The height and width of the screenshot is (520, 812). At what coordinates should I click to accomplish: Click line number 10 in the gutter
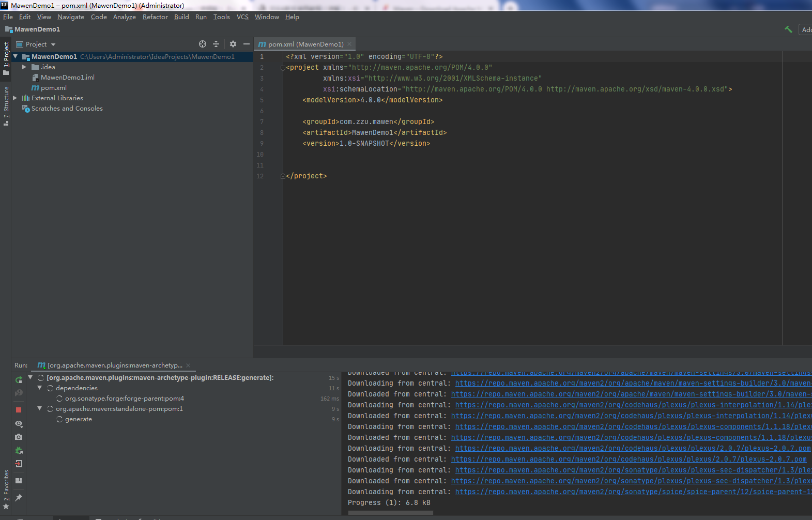(260, 155)
